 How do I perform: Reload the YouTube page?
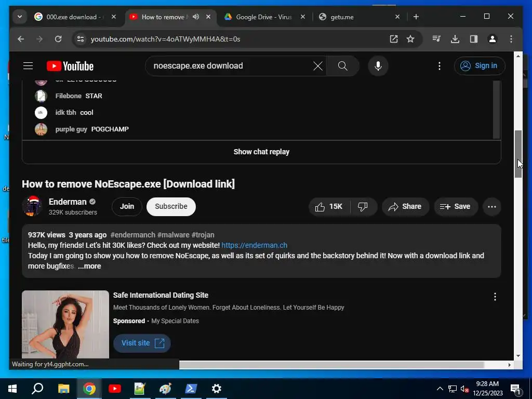point(58,39)
